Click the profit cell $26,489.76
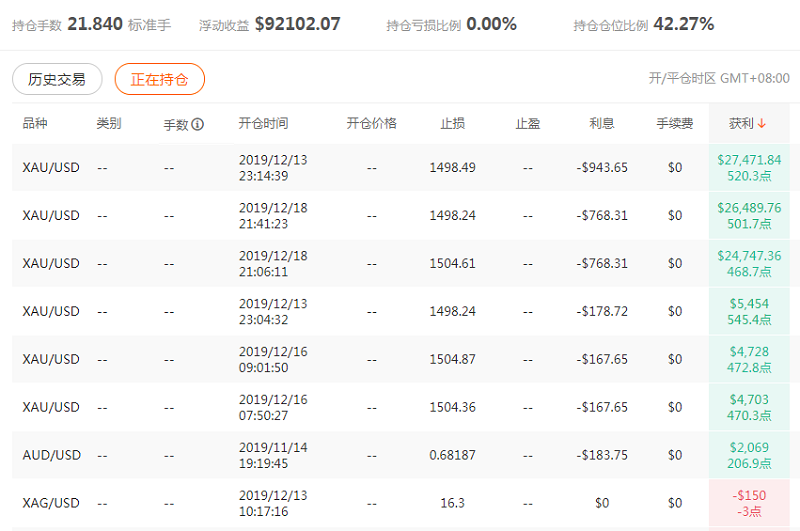The width and height of the screenshot is (800, 531). point(749,216)
